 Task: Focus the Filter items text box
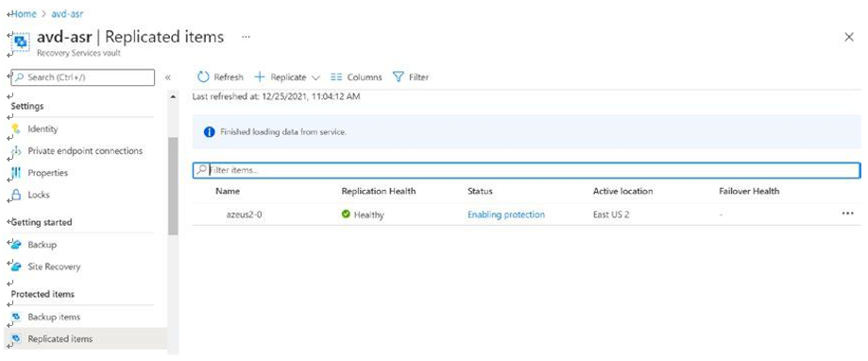[x=526, y=170]
